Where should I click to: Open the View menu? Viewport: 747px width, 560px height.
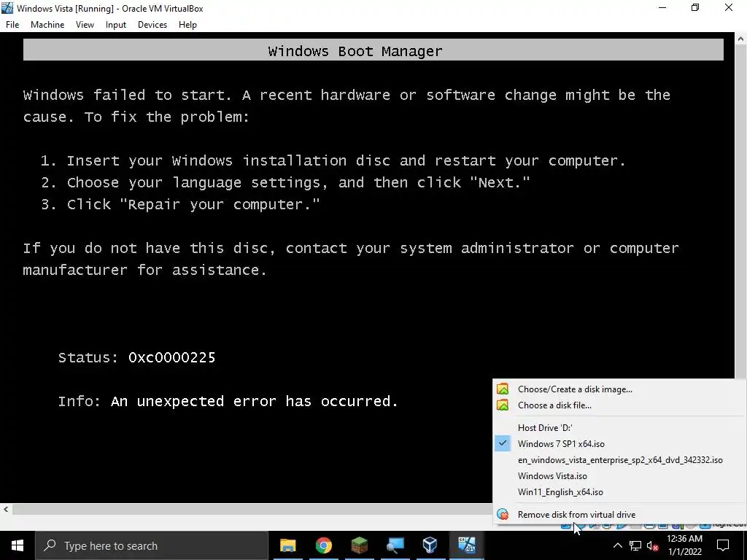[x=85, y=25]
